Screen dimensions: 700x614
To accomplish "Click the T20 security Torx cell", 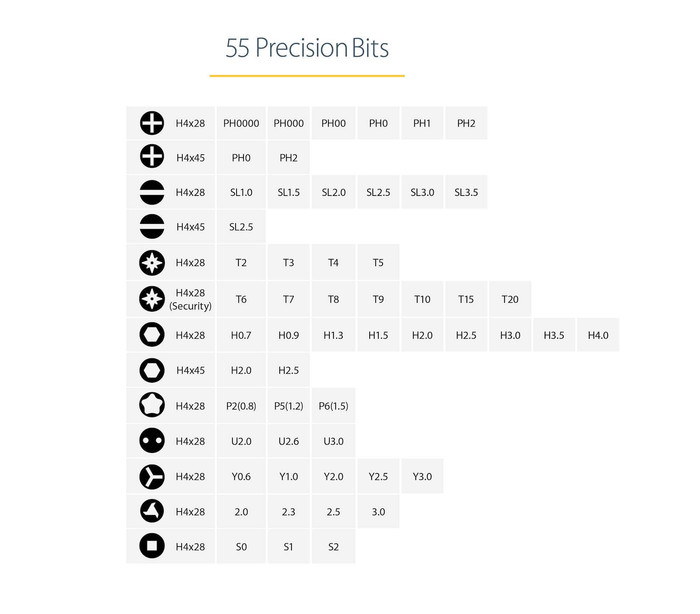I will coord(510,299).
